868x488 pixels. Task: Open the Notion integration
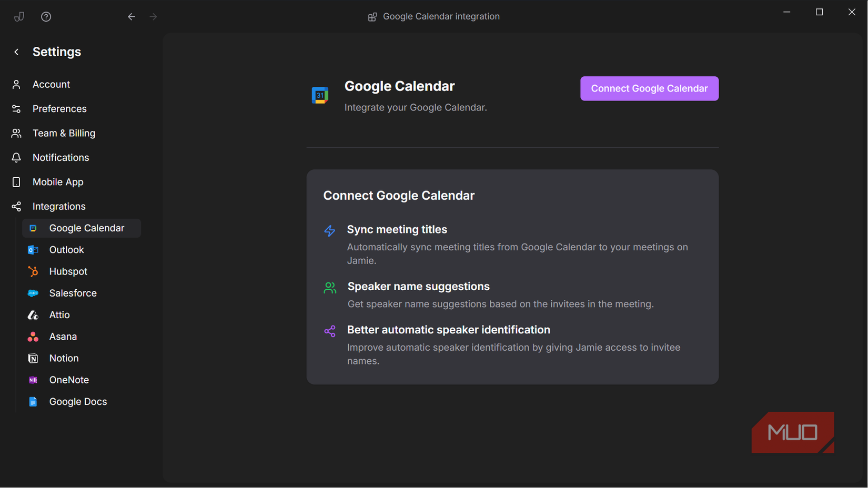point(64,358)
